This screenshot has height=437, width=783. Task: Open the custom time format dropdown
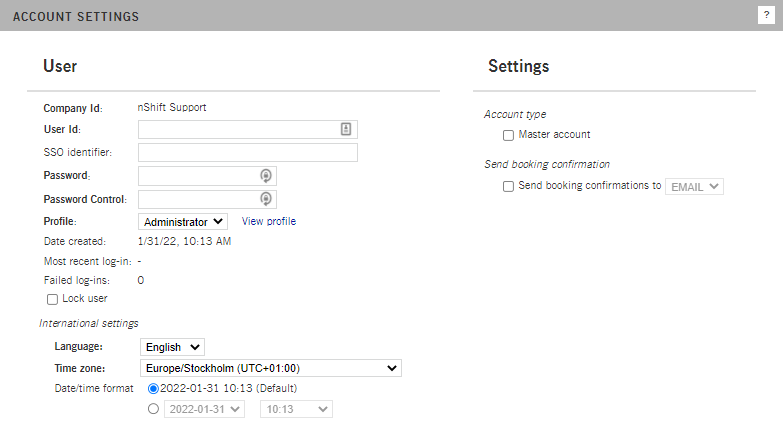tap(296, 409)
